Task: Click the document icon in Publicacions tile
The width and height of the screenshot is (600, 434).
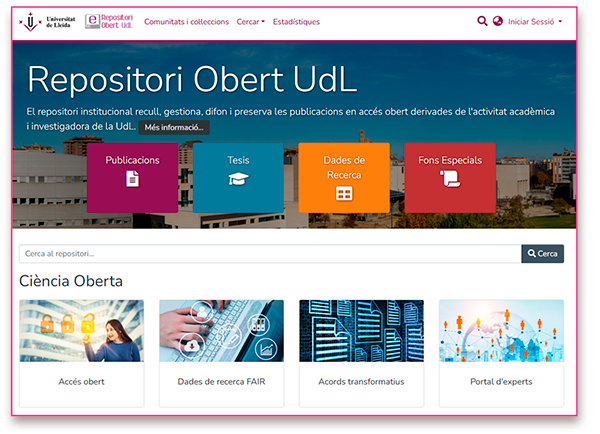Action: coord(132,179)
